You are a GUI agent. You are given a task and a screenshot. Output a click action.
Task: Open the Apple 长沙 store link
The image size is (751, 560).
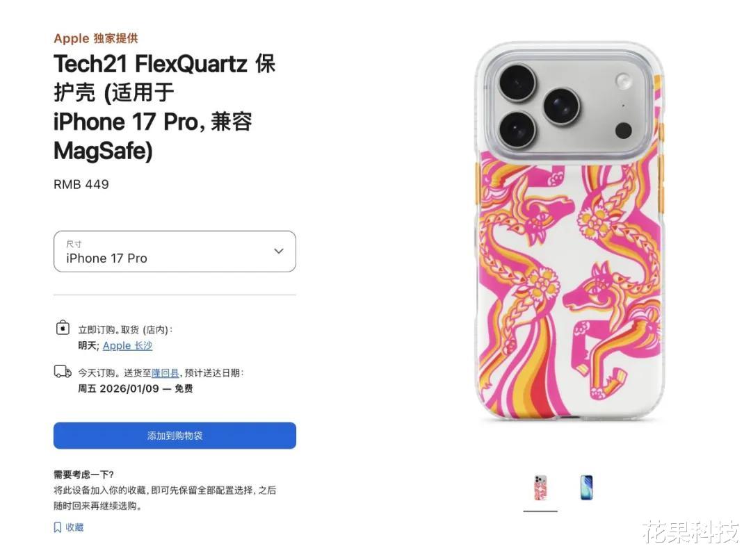[127, 345]
